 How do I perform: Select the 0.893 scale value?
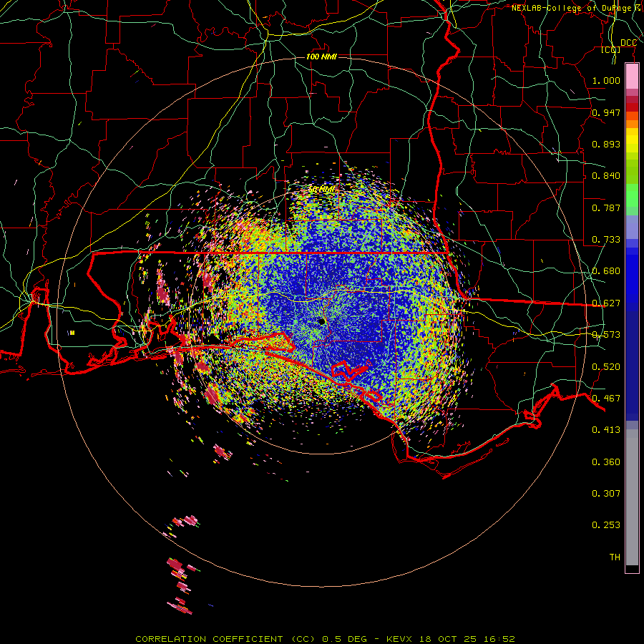click(x=606, y=144)
